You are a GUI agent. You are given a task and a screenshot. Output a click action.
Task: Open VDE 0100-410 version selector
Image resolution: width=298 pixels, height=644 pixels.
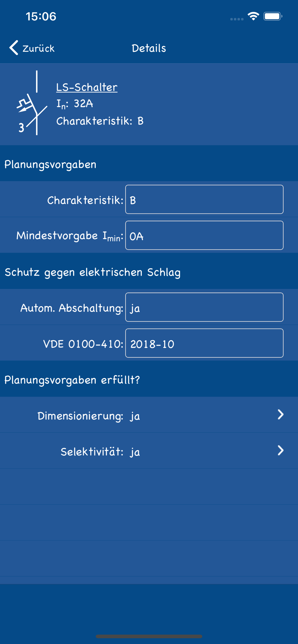pos(204,343)
